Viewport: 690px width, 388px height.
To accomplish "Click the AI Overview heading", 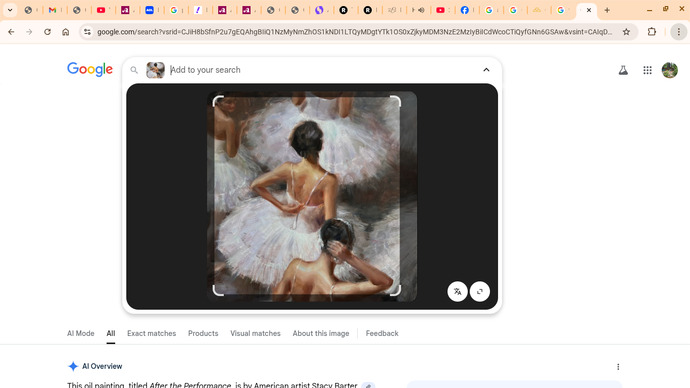I will (102, 366).
